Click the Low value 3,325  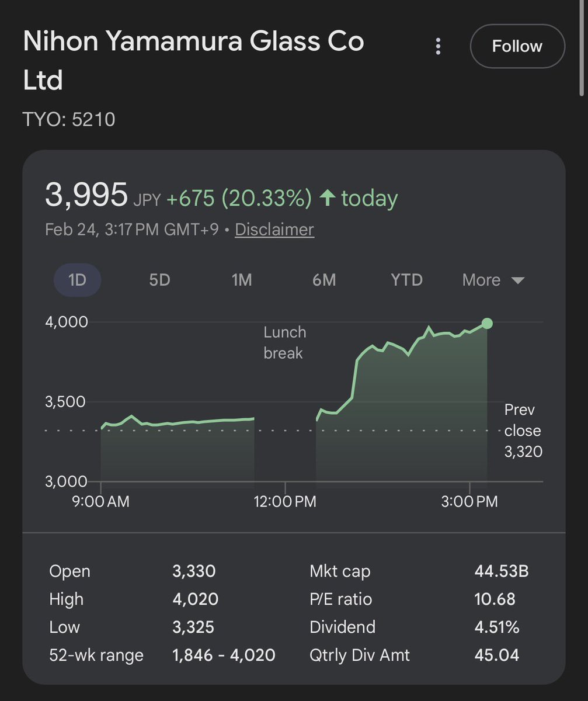point(193,627)
